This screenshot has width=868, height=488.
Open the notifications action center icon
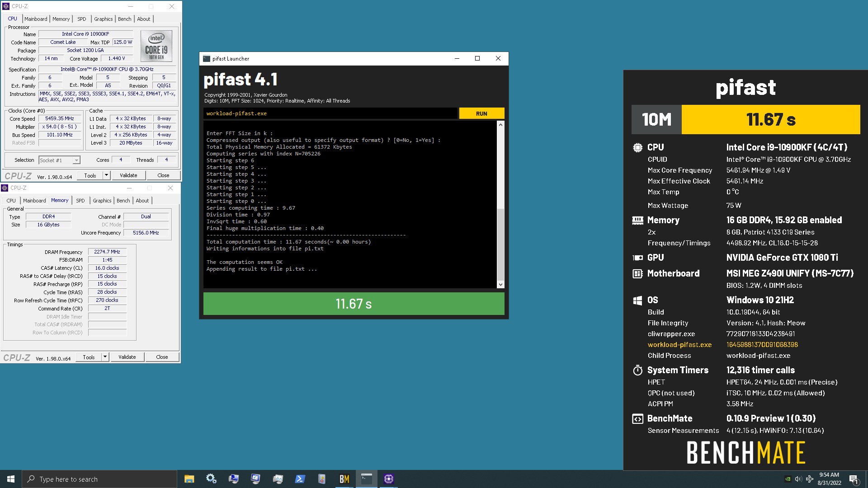click(854, 479)
